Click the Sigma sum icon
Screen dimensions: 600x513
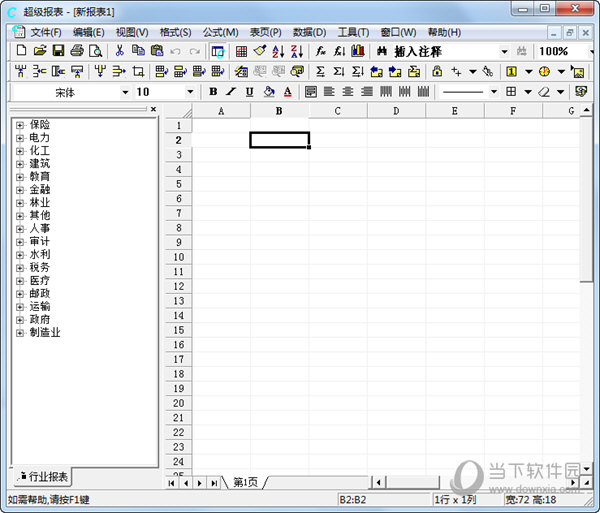320,71
